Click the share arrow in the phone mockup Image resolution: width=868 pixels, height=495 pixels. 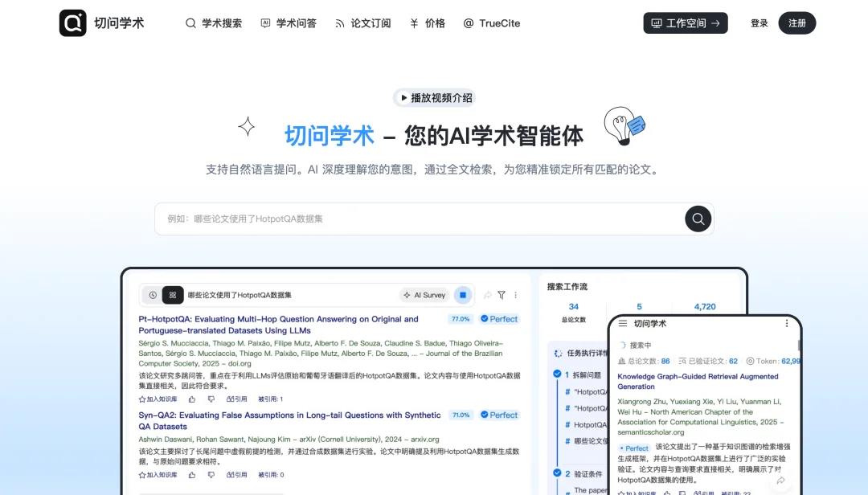(x=780, y=479)
